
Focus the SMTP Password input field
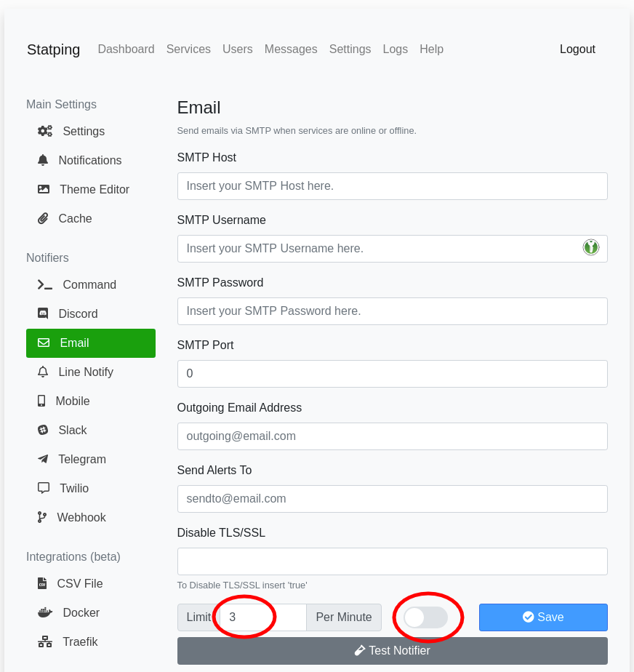(x=393, y=311)
